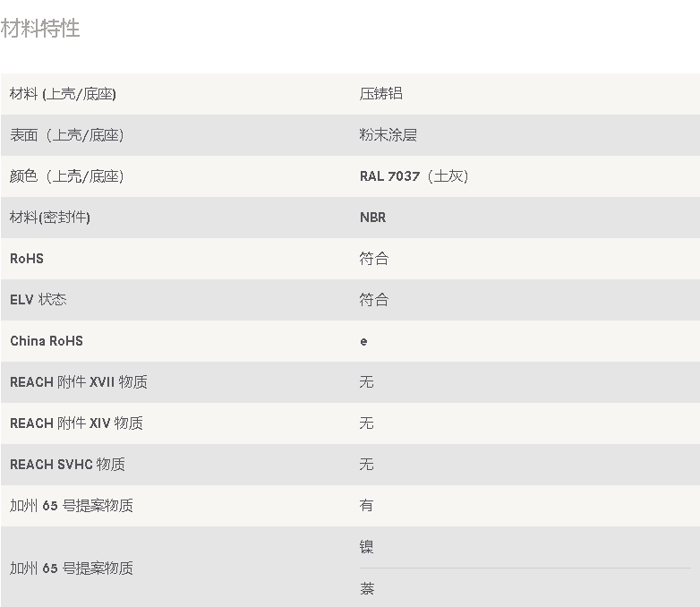
Task: Click the ELV 状态 row label
Action: (38, 300)
